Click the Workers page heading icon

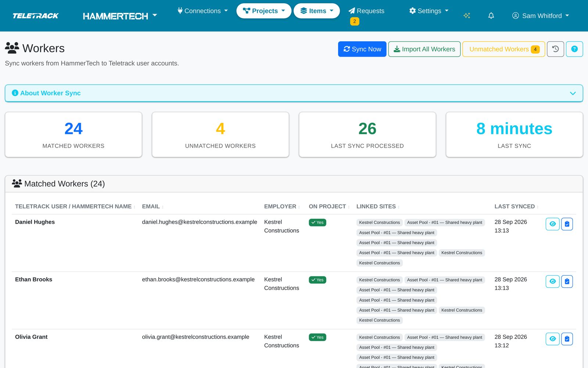click(12, 48)
